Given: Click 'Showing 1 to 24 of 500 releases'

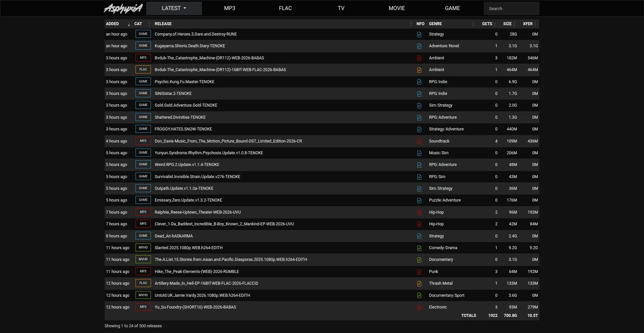Looking at the screenshot, I should pyautogui.click(x=133, y=326).
